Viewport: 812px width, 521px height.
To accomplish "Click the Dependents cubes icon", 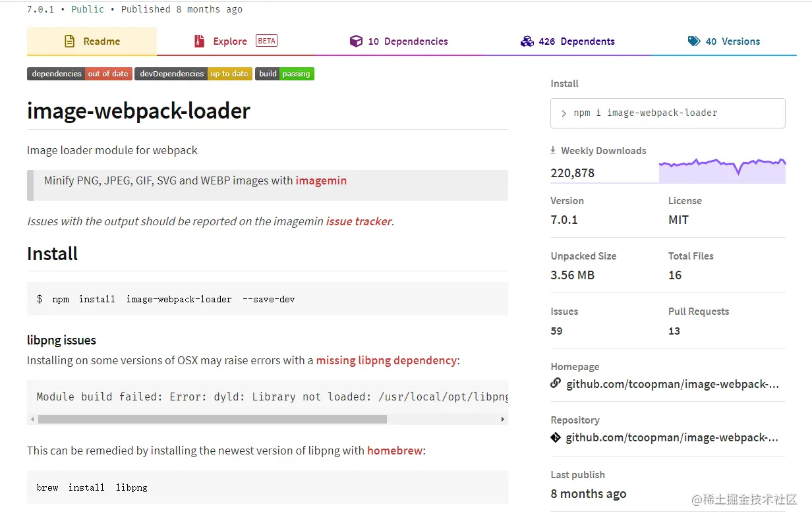I will tap(527, 41).
